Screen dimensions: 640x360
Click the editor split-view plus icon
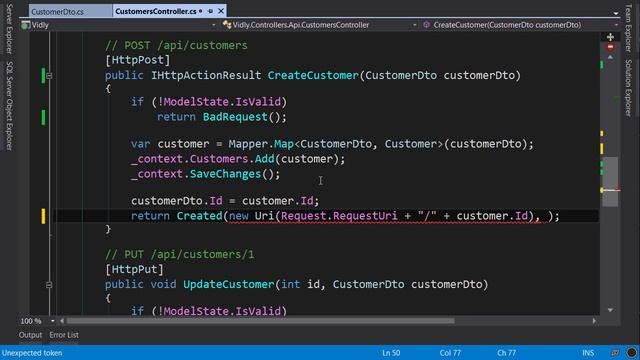coord(610,37)
